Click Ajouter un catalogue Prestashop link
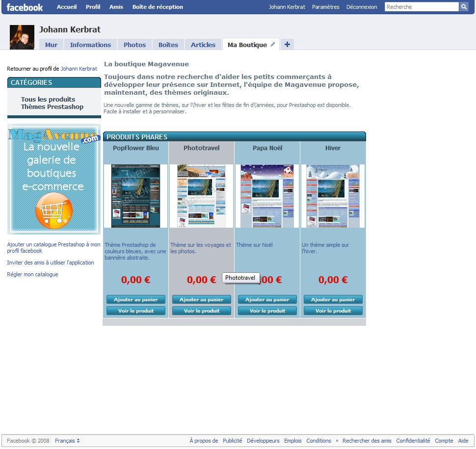The width and height of the screenshot is (476, 449). coord(53,247)
